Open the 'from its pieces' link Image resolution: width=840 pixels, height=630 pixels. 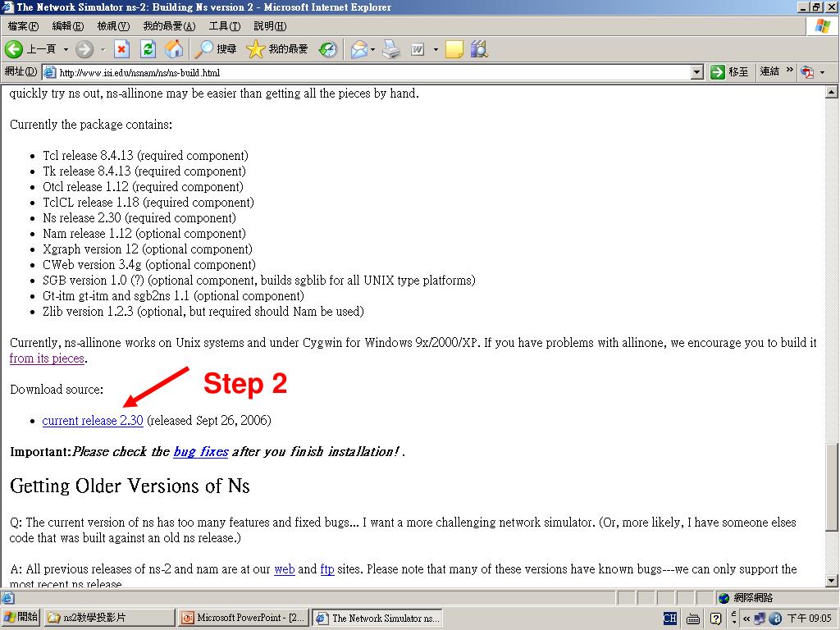pos(47,358)
